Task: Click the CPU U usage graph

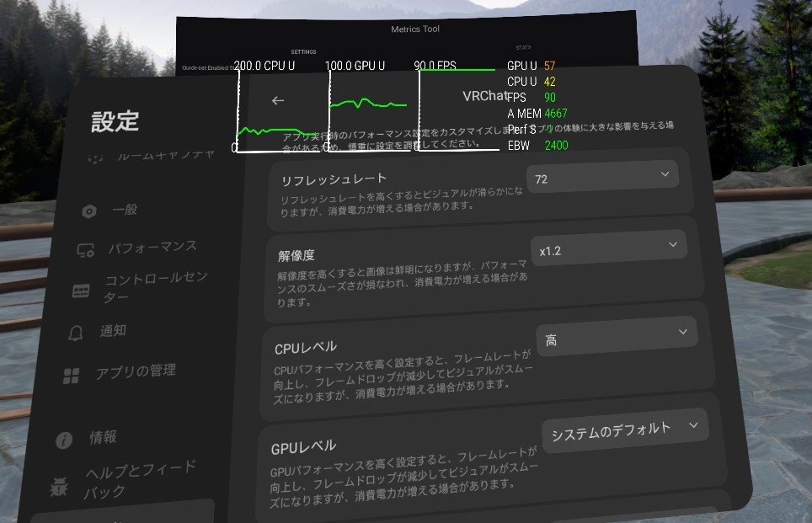Action: (x=280, y=109)
